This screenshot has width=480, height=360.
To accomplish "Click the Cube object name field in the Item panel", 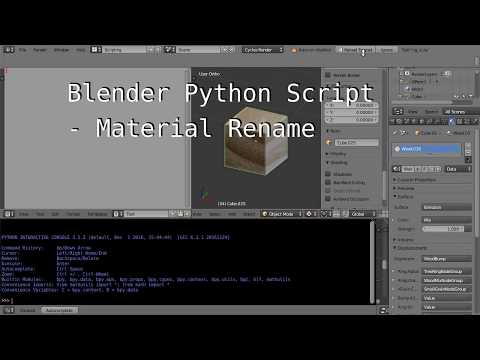I will (356, 143).
